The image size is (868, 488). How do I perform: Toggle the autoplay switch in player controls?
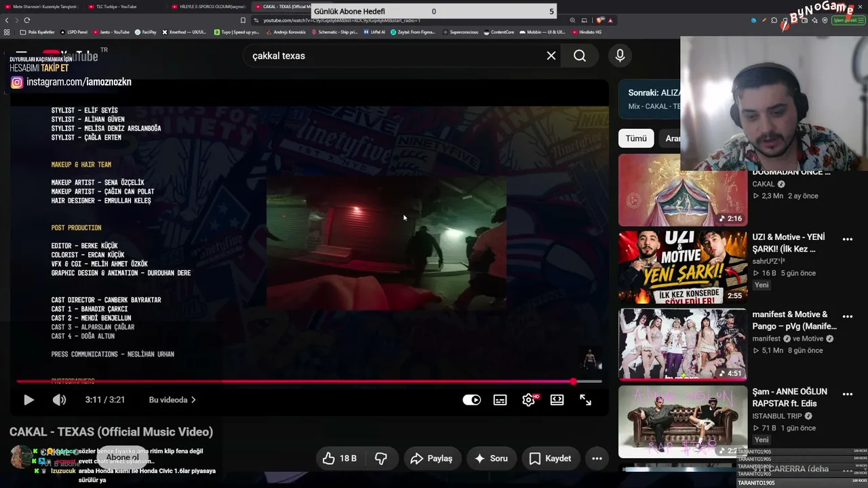point(471,400)
